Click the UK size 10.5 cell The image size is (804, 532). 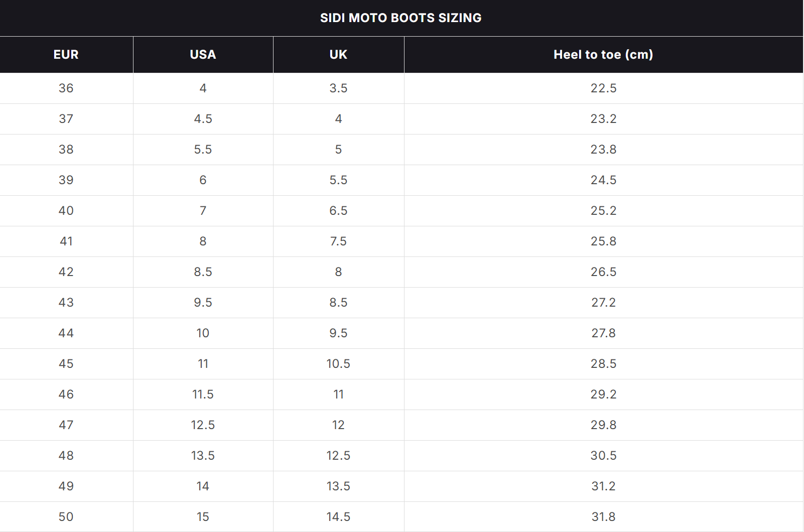[338, 364]
